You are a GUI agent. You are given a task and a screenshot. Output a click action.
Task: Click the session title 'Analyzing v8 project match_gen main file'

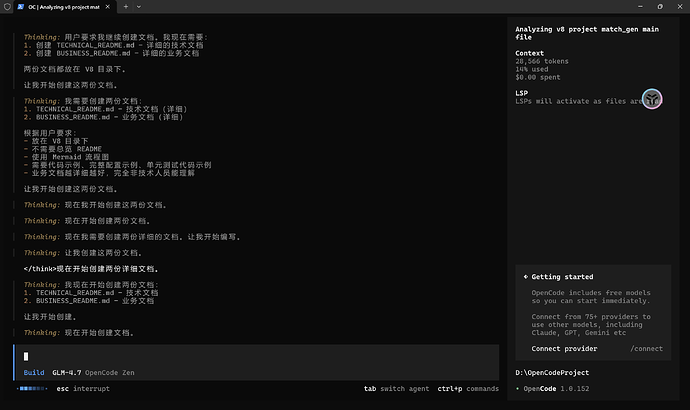[587, 33]
